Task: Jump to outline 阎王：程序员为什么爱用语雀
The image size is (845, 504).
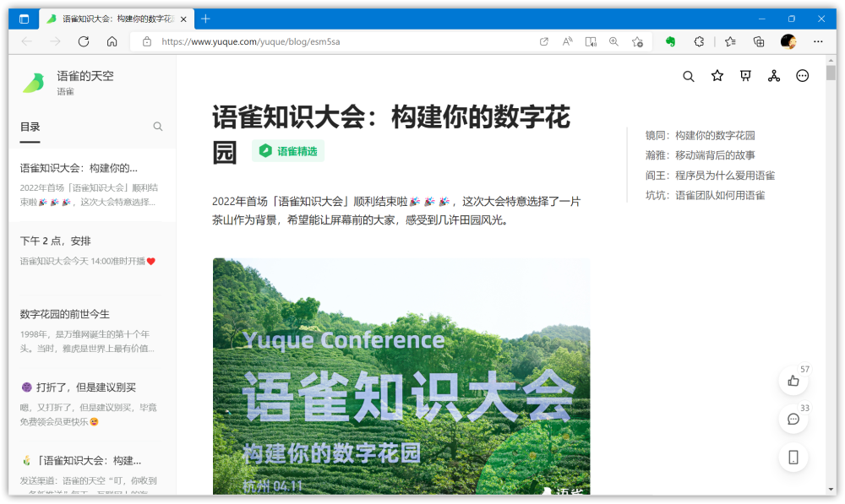Action: tap(711, 175)
